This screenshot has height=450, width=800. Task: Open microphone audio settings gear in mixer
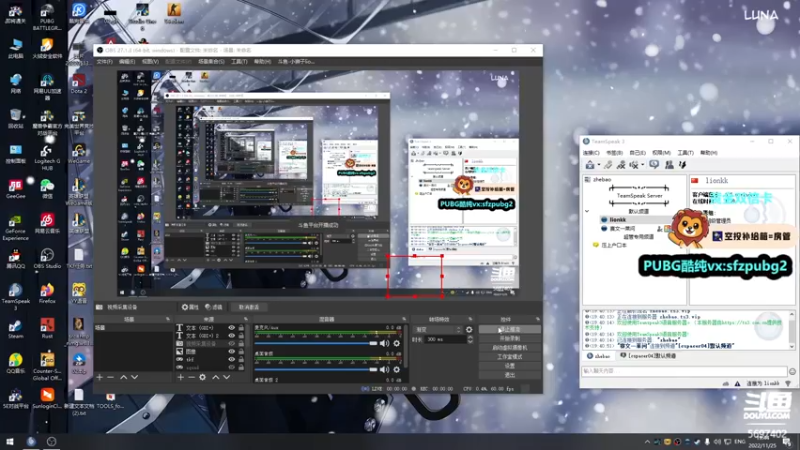tap(396, 343)
